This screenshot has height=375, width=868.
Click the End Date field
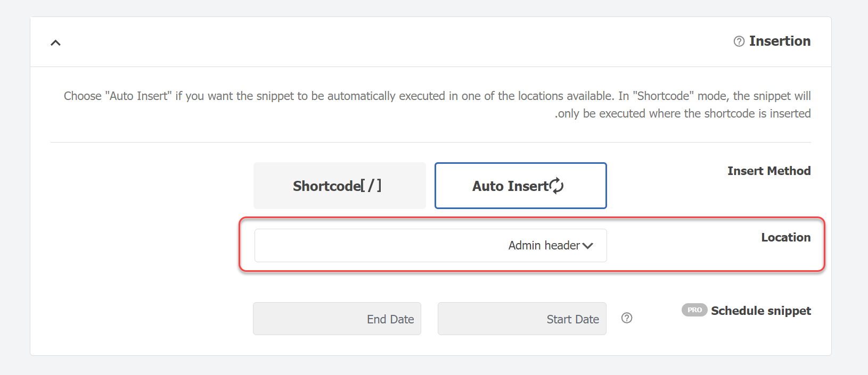click(337, 319)
